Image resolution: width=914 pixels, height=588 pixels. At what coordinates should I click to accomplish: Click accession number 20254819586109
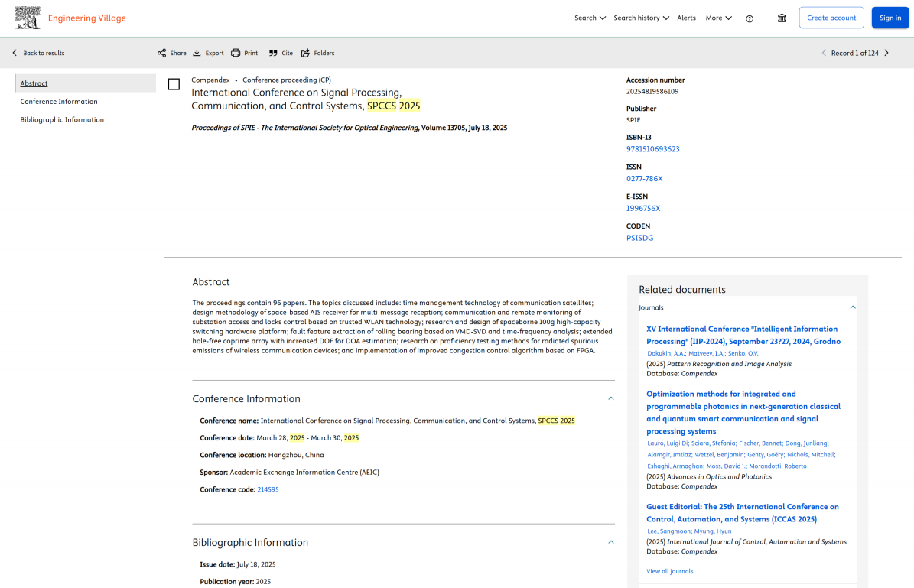(652, 92)
